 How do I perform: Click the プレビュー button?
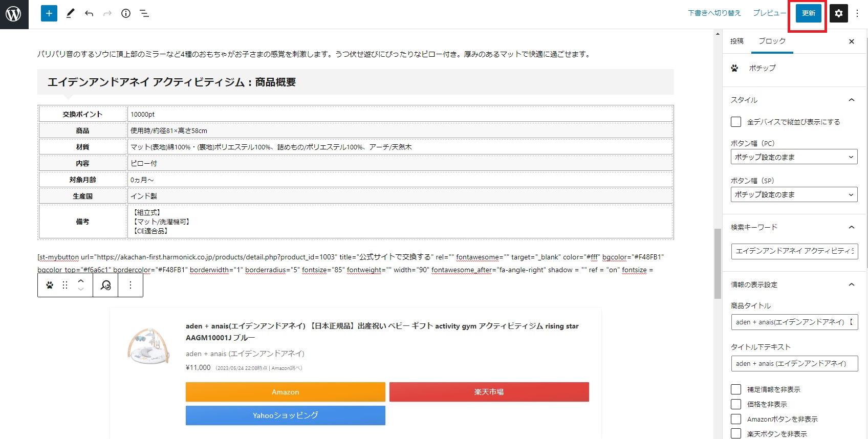770,13
